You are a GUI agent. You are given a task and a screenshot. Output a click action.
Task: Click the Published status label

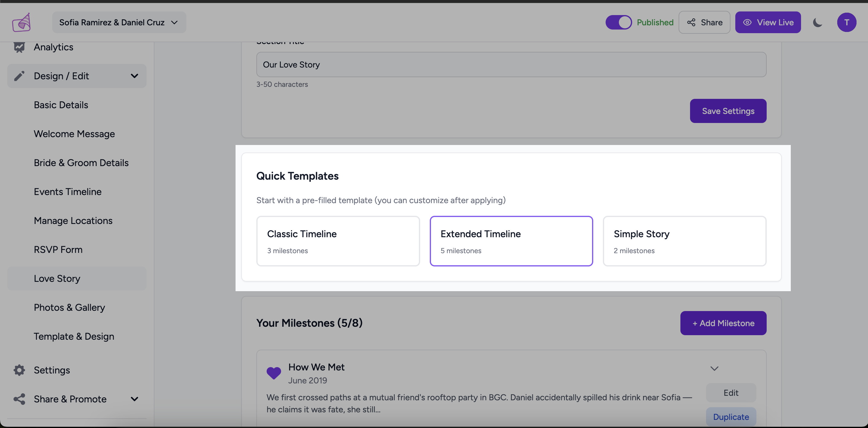[655, 22]
